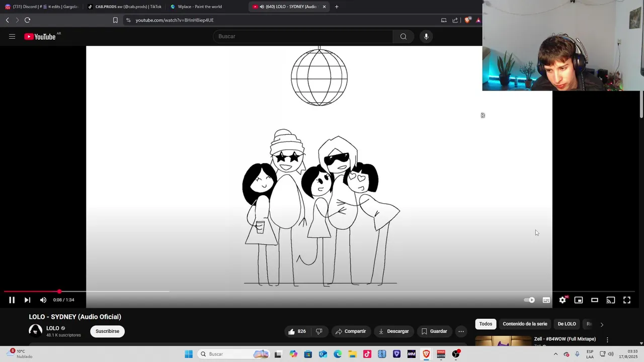Screen dimensions: 644x362
Task: Open the YouTube hamburger guide menu
Action: pos(12,36)
